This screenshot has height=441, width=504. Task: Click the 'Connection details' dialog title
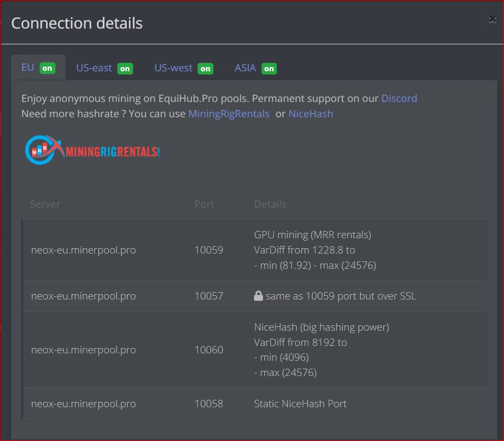coord(77,23)
